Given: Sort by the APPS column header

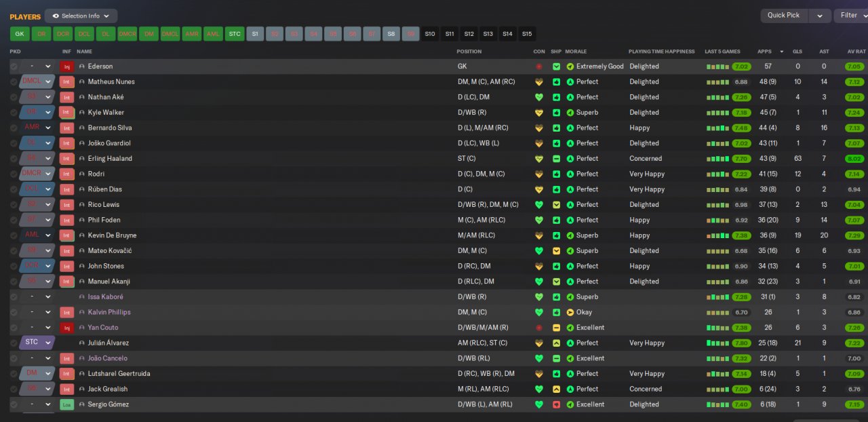Looking at the screenshot, I should click(764, 52).
